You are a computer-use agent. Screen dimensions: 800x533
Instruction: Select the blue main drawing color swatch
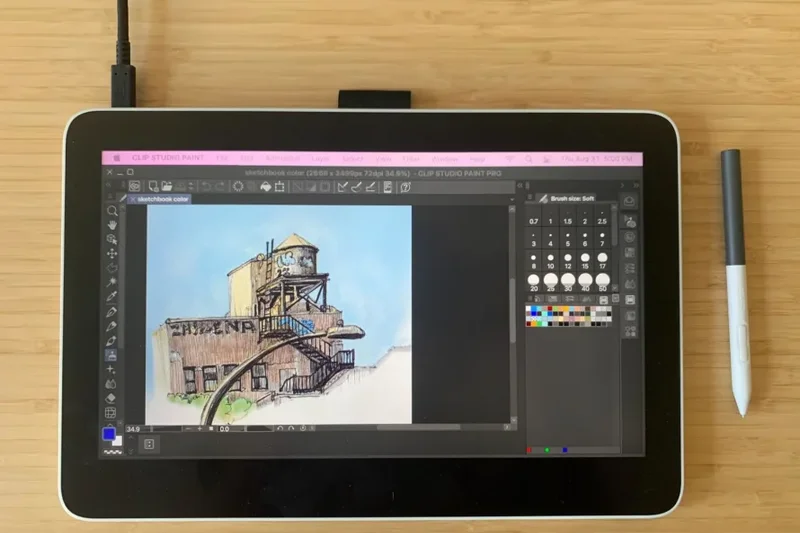coord(109,434)
